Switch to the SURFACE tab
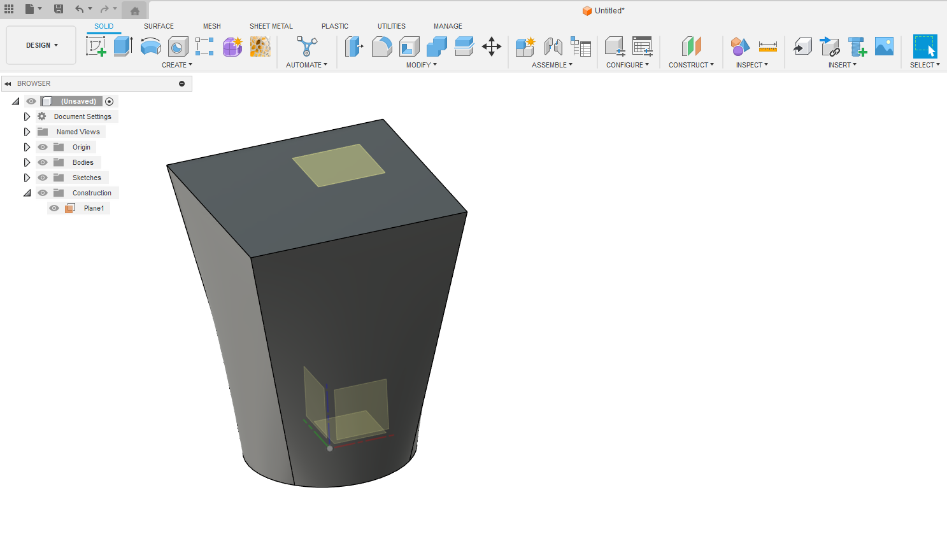 pos(159,26)
